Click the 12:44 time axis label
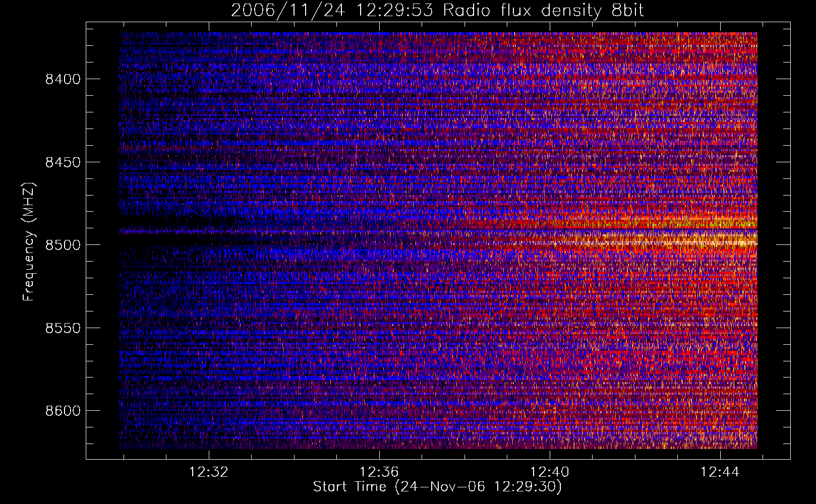The width and height of the screenshot is (816, 504). (720, 472)
